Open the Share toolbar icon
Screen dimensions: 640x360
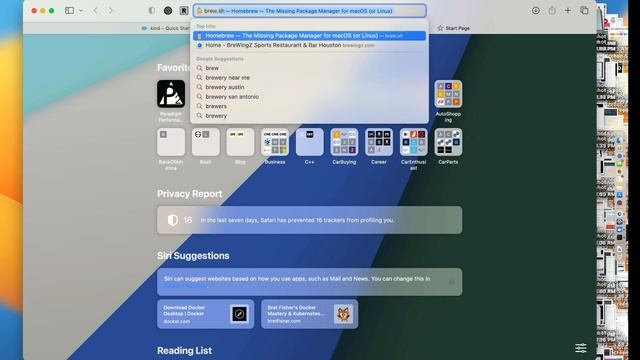[552, 11]
